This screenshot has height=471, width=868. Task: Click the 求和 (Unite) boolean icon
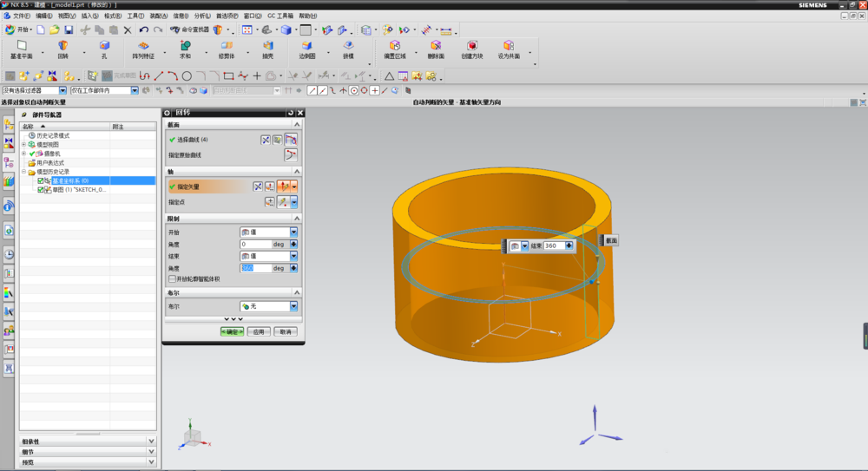pyautogui.click(x=185, y=47)
